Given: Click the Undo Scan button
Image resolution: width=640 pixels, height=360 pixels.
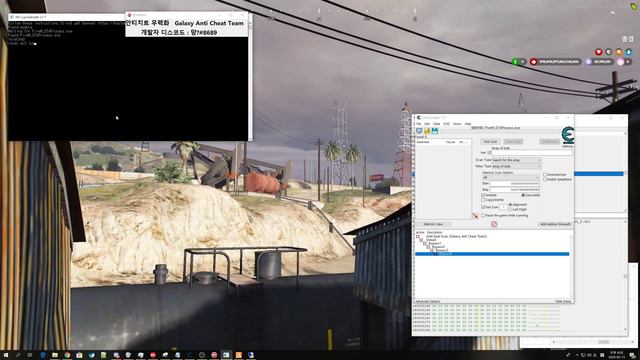Looking at the screenshot, I should pos(549,141).
